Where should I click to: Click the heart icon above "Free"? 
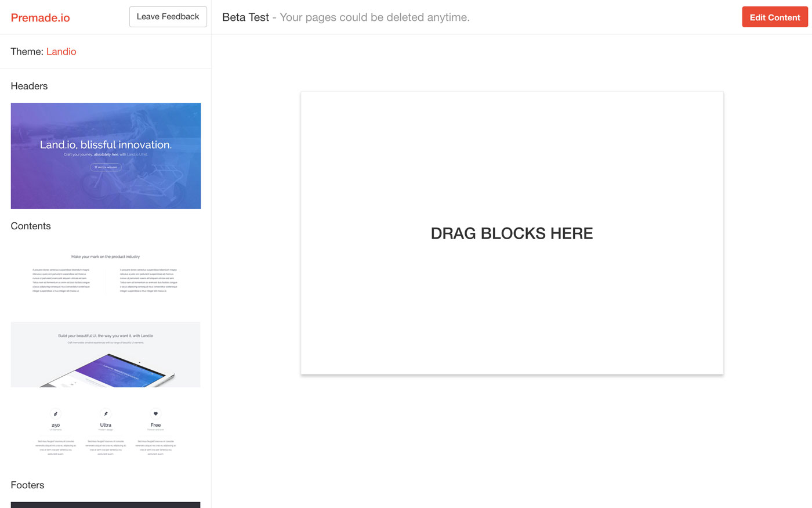click(155, 412)
